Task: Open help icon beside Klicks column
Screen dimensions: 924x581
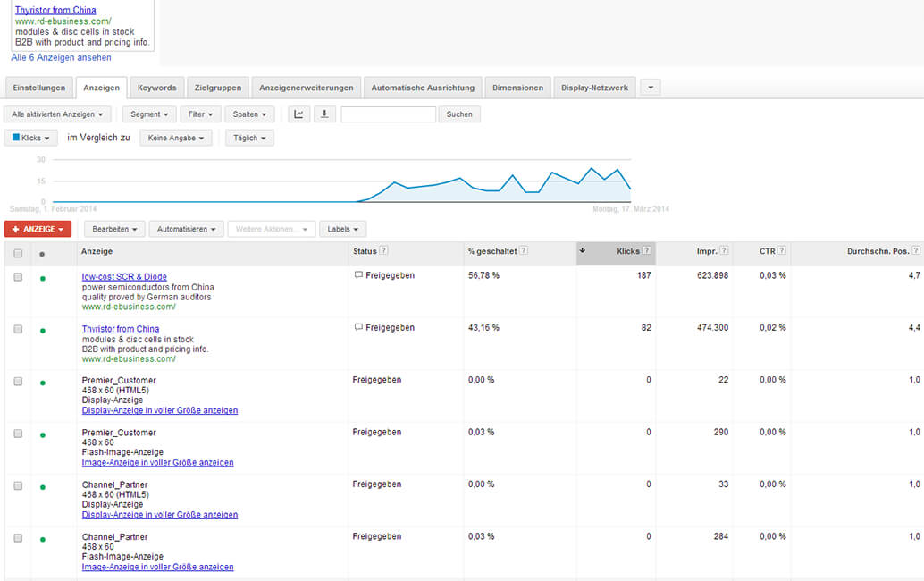Action: (x=646, y=251)
